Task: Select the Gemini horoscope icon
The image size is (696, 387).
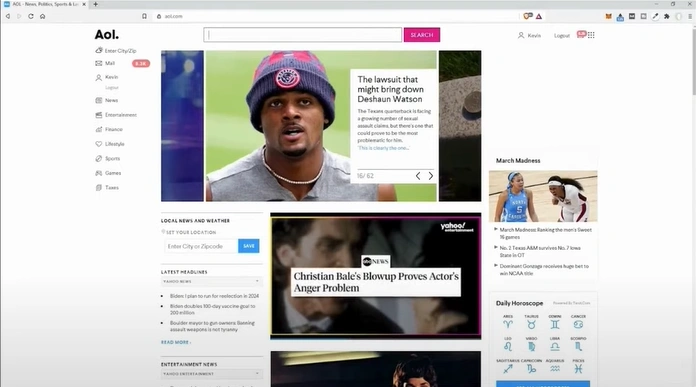Action: pos(555,324)
